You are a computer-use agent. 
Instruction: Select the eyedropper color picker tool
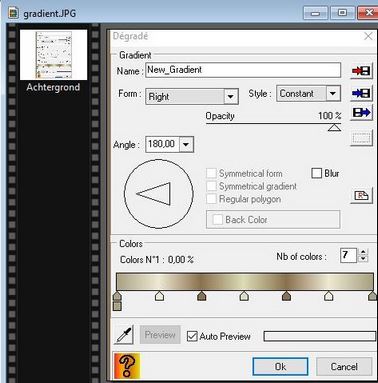[124, 335]
